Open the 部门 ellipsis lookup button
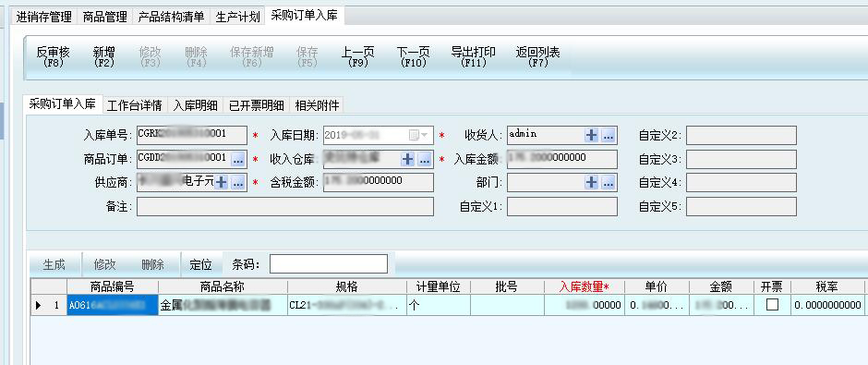This screenshot has height=365, width=868. click(x=608, y=182)
